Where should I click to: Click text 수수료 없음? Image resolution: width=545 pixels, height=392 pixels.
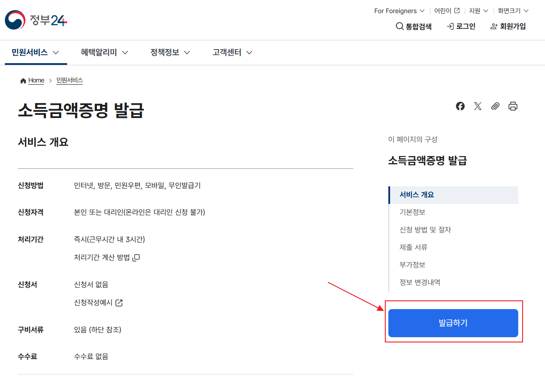[91, 356]
